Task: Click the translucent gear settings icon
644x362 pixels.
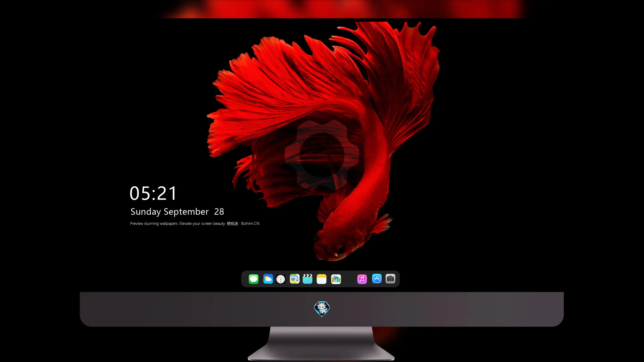Action: [322, 155]
